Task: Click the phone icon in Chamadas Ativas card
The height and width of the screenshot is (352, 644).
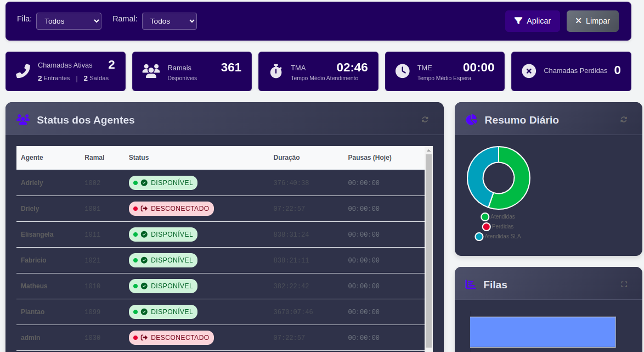Action: click(x=23, y=71)
